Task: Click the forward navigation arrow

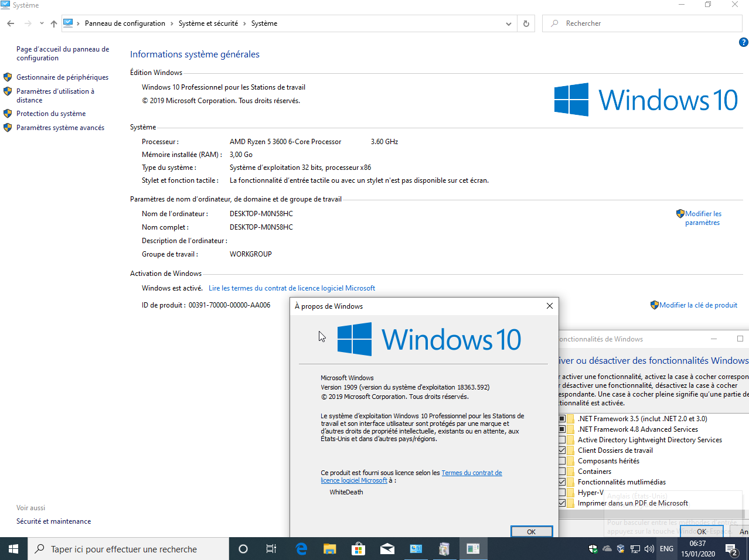Action: pyautogui.click(x=28, y=23)
